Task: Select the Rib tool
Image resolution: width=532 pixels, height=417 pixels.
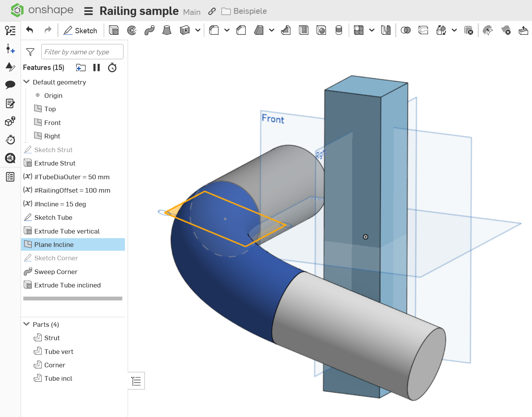Action: point(286,30)
